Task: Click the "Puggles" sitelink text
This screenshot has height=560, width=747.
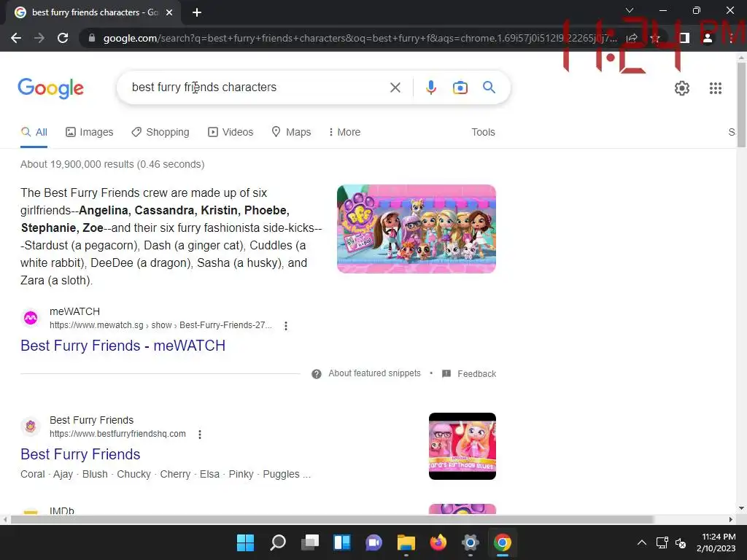Action: click(281, 474)
